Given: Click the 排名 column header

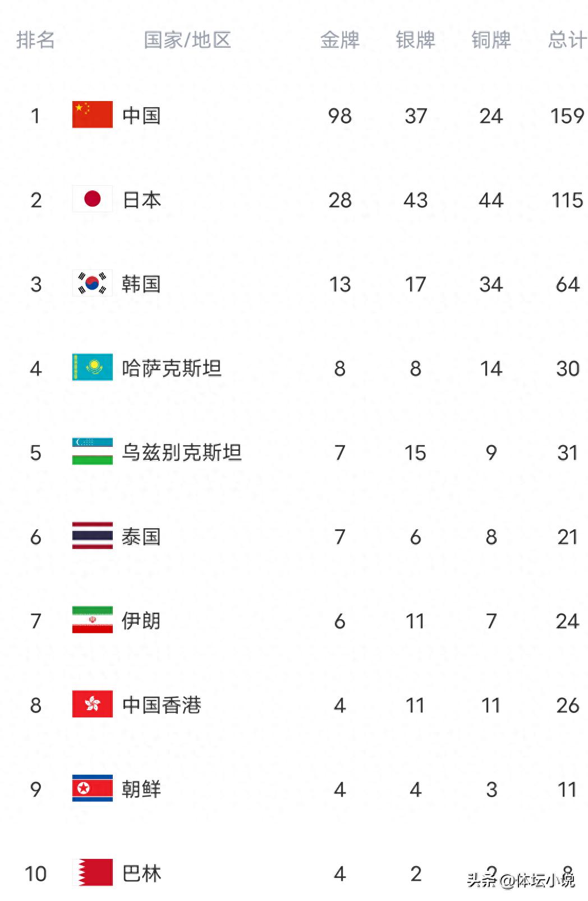Looking at the screenshot, I should tap(35, 40).
